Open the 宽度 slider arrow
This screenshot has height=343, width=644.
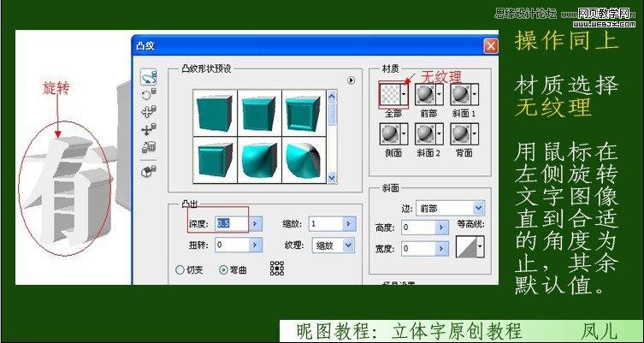[442, 249]
